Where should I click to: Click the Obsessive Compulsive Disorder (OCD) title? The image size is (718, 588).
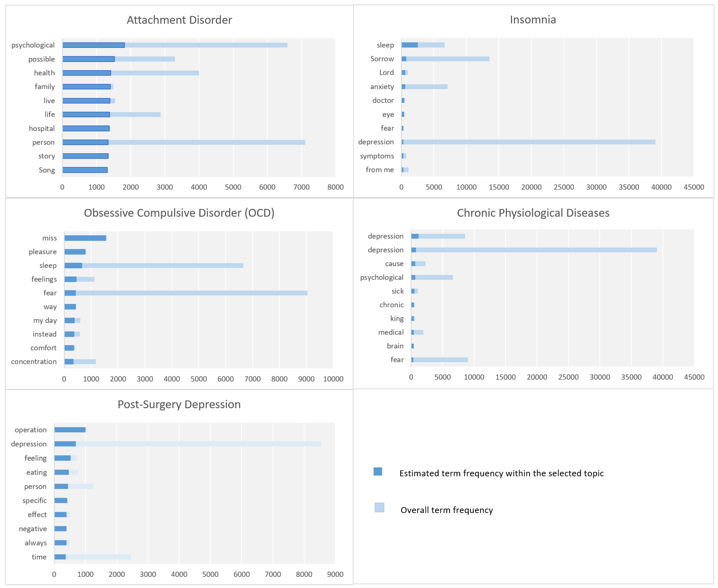pyautogui.click(x=180, y=213)
